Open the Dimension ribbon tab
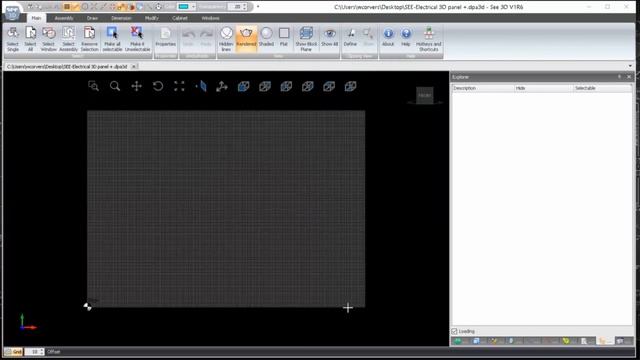This screenshot has width=640, height=360. tap(121, 18)
